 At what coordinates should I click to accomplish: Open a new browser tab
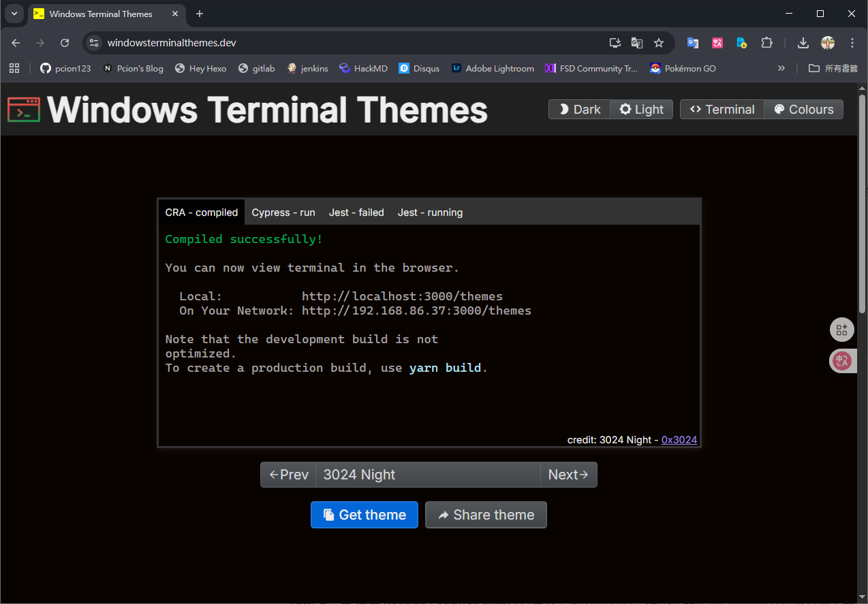[200, 14]
